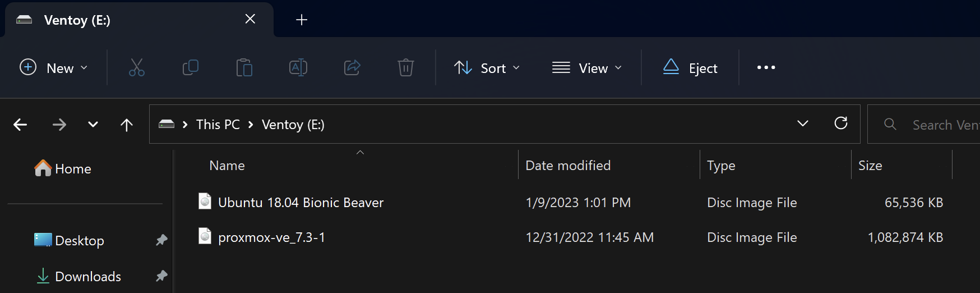Click the Share icon

[x=352, y=67]
